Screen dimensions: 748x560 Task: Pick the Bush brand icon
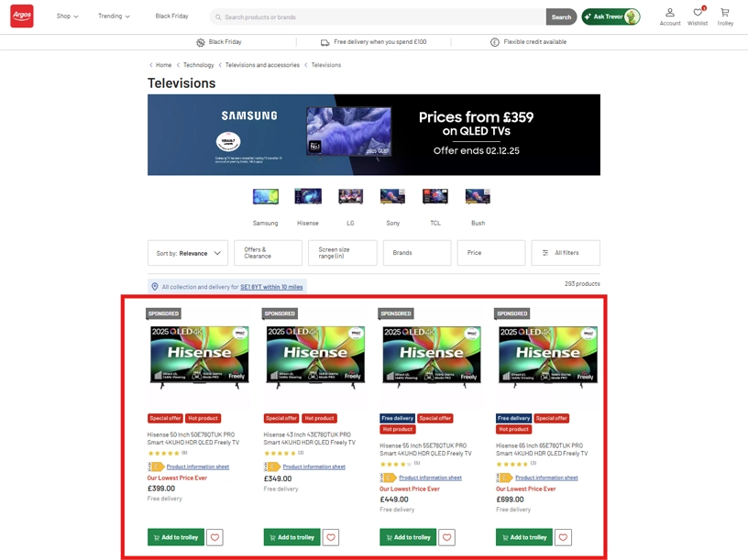tap(478, 198)
